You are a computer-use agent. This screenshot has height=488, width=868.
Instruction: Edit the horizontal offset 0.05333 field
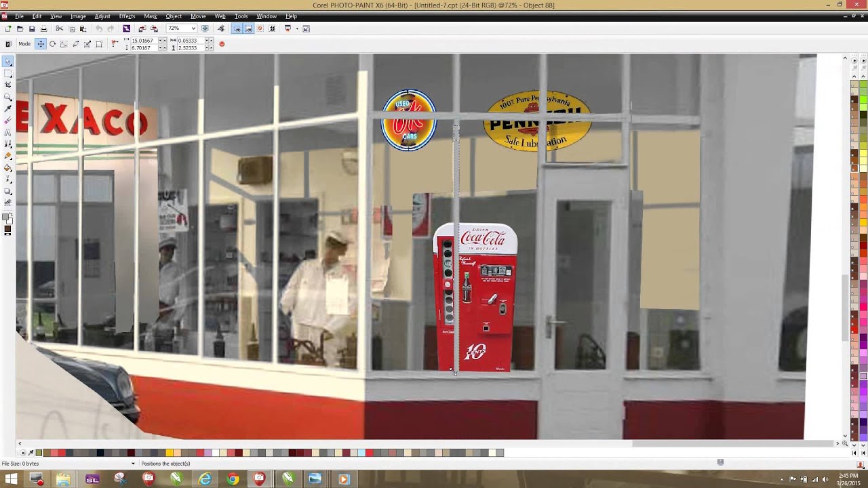(190, 41)
